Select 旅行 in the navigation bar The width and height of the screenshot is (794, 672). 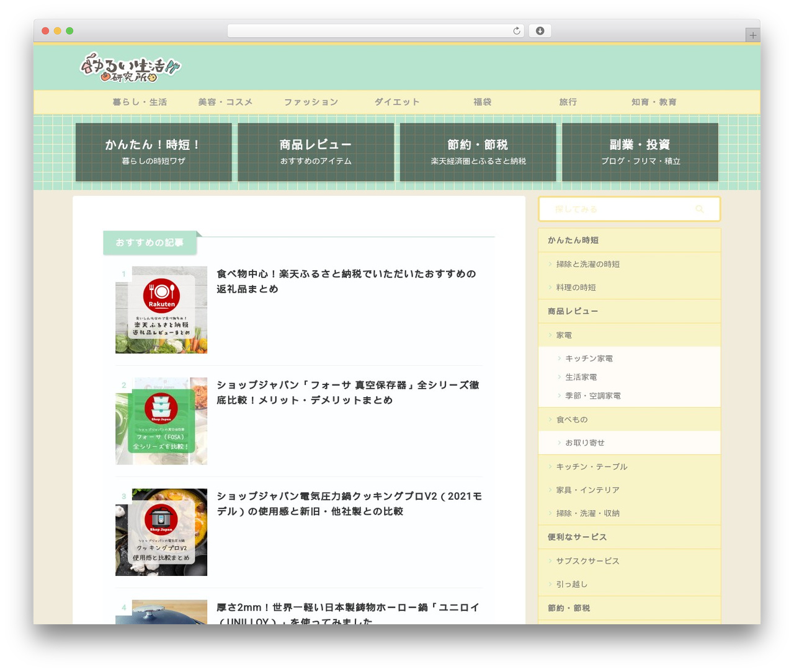click(568, 102)
